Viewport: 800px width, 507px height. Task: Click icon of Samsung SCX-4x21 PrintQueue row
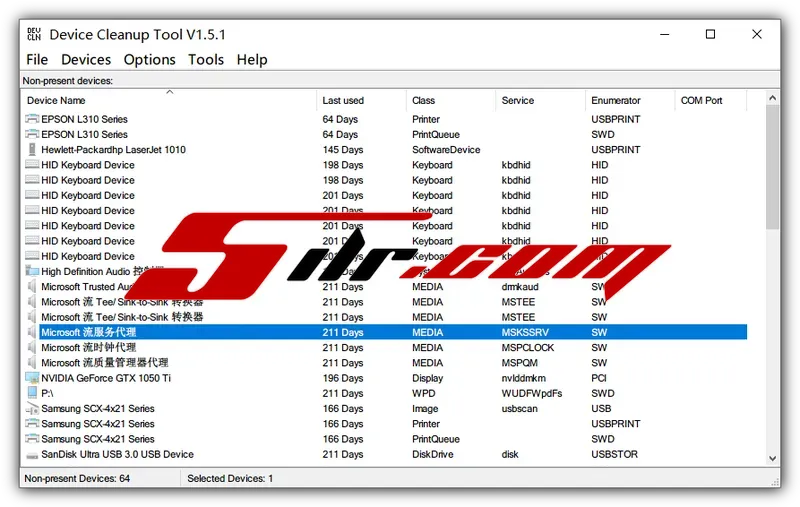[32, 439]
